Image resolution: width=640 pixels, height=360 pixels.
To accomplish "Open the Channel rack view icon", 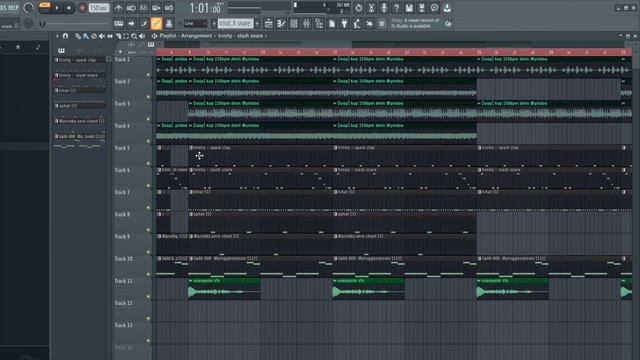I will point(294,24).
